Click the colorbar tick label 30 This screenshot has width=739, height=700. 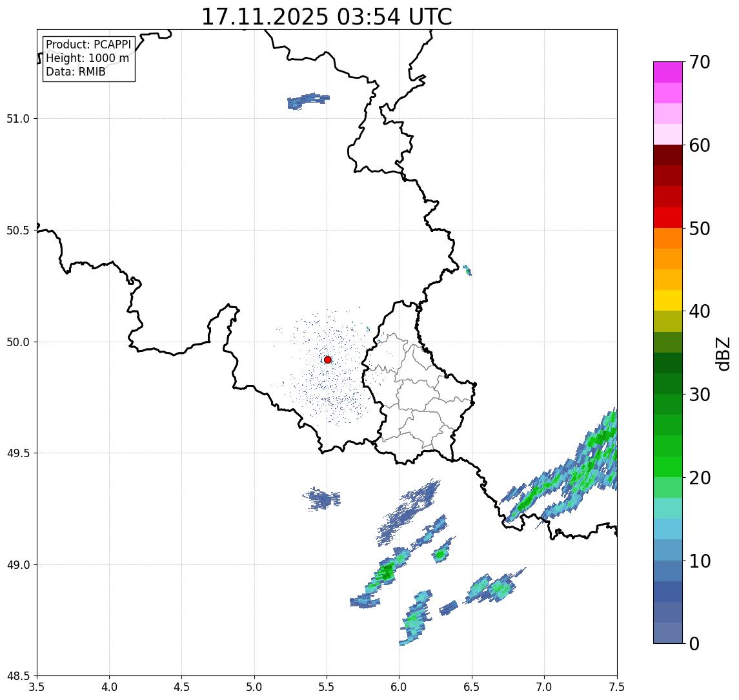click(x=700, y=395)
